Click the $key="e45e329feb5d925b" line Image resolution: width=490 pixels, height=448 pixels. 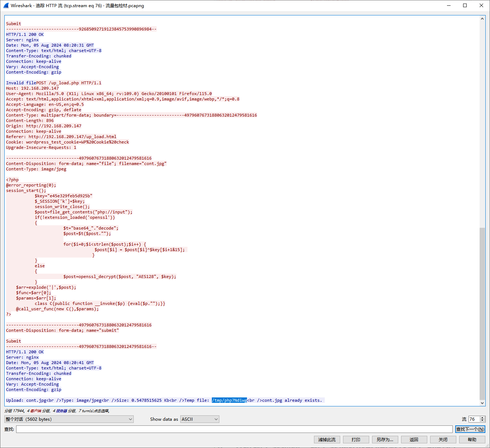[x=63, y=196]
